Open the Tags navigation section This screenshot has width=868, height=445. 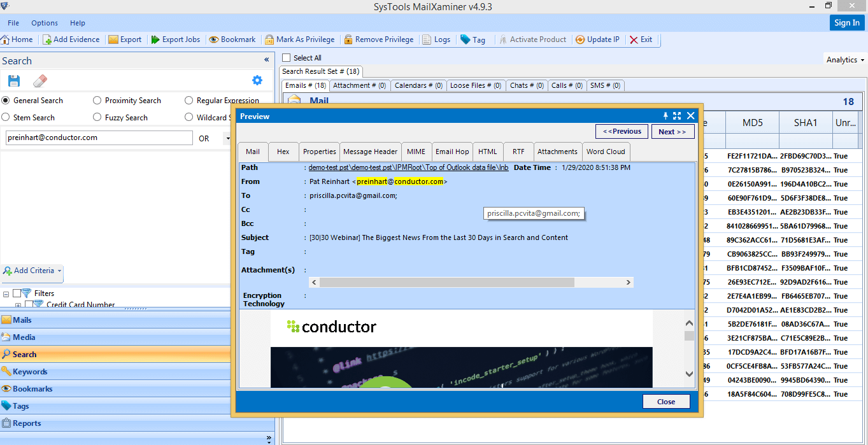(115, 406)
